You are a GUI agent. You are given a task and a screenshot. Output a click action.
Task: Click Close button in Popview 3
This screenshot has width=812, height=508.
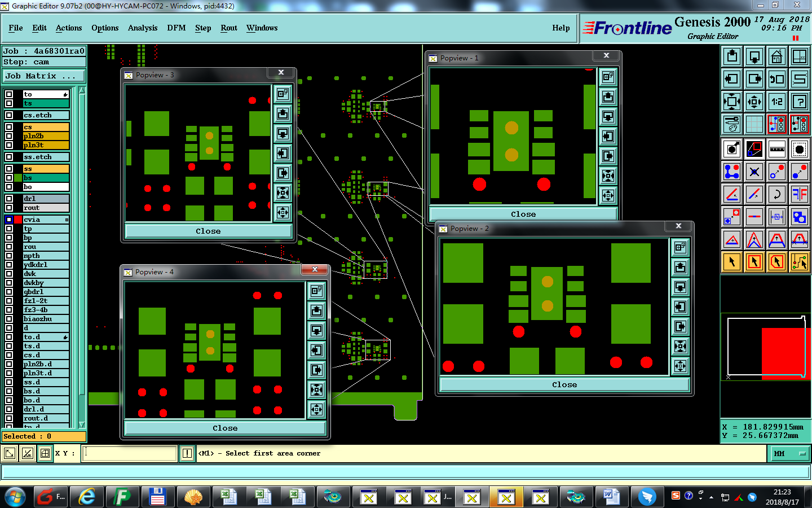[x=208, y=231]
